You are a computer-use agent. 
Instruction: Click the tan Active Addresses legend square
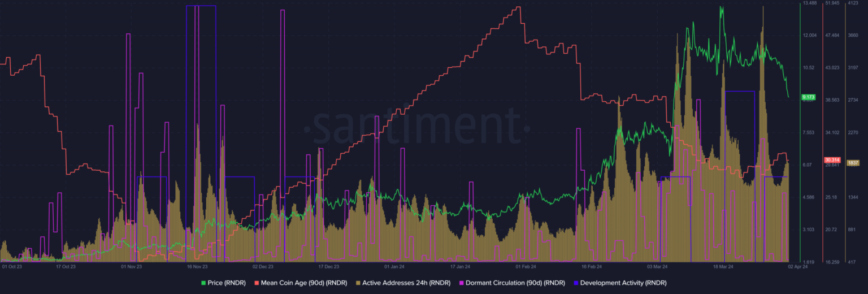(x=359, y=283)
